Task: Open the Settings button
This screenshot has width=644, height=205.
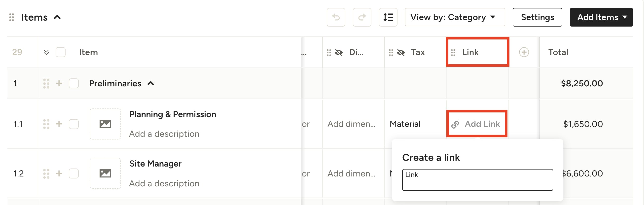Action: [x=537, y=17]
